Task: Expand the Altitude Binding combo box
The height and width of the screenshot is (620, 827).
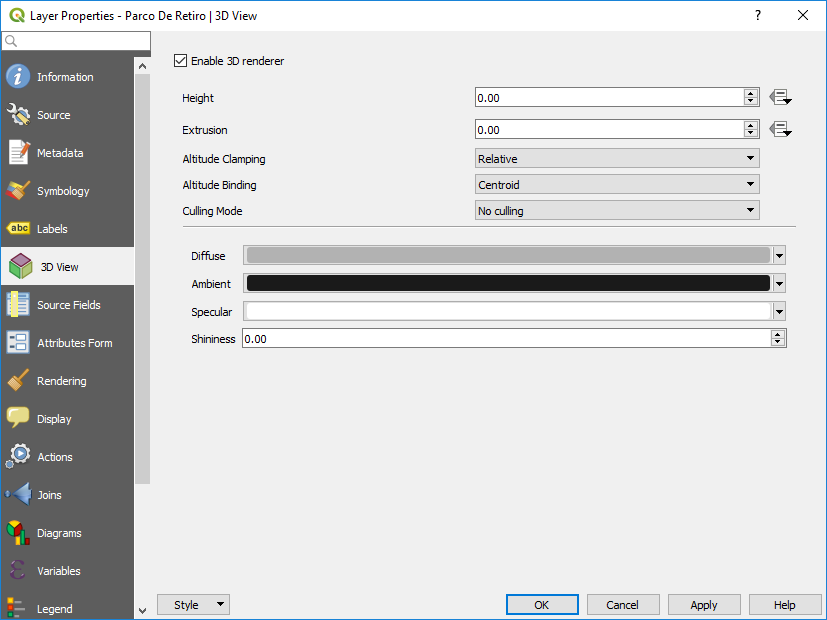Action: [x=616, y=184]
